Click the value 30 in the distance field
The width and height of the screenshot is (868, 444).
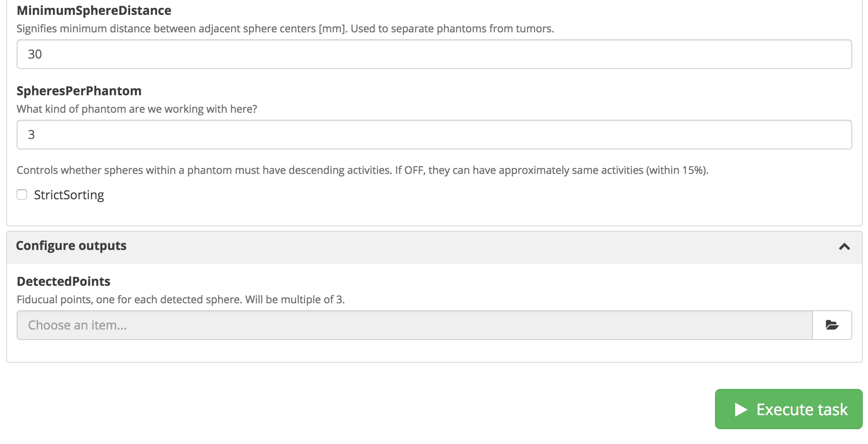coord(35,54)
